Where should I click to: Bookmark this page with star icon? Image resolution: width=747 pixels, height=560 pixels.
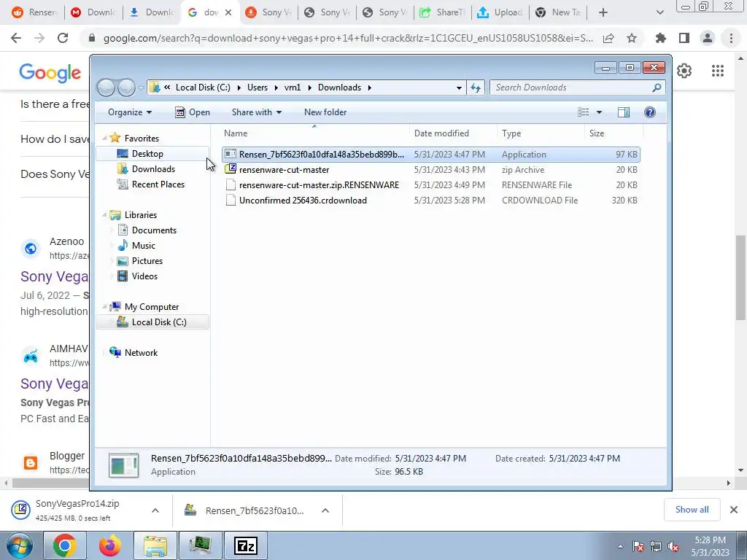tap(632, 38)
